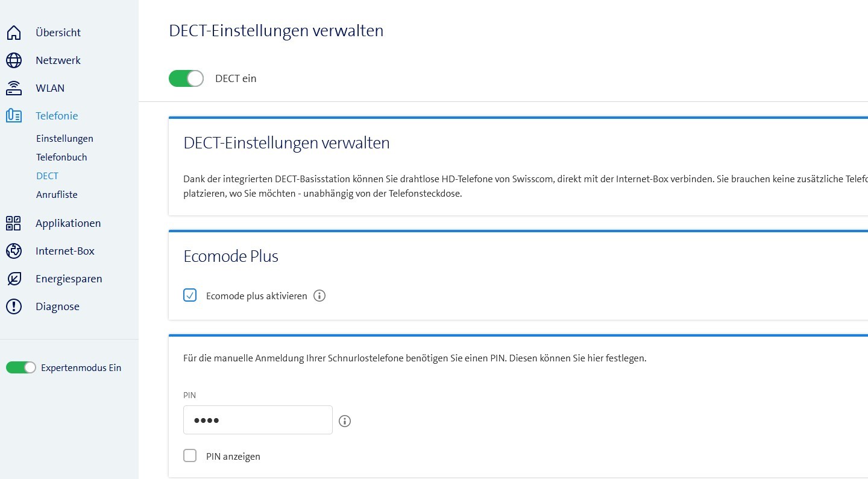868x479 pixels.
Task: Click the Übersicht home icon
Action: (x=14, y=32)
